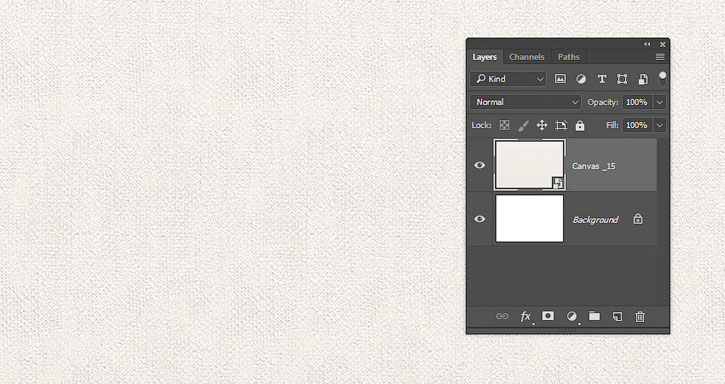Click the Background layer name
The image size is (725, 384).
(595, 220)
